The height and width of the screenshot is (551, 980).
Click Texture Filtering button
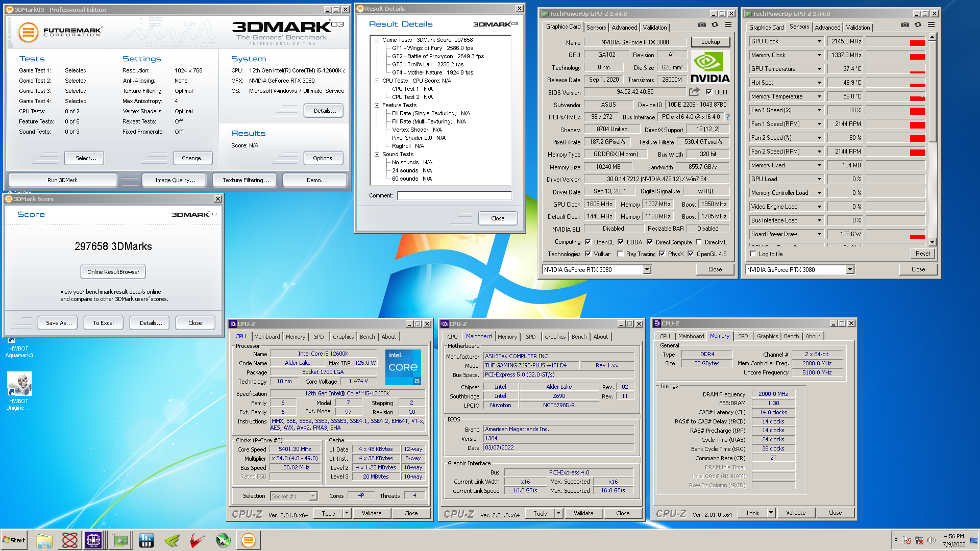click(x=245, y=180)
